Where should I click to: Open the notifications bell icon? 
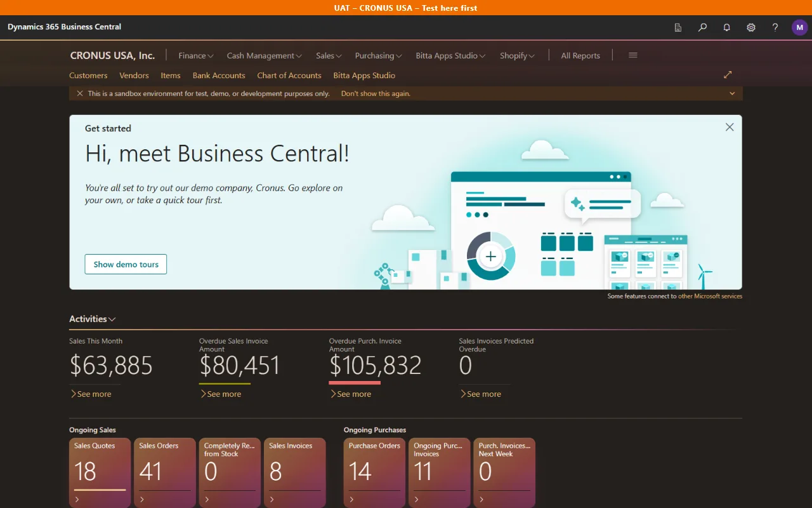(727, 27)
